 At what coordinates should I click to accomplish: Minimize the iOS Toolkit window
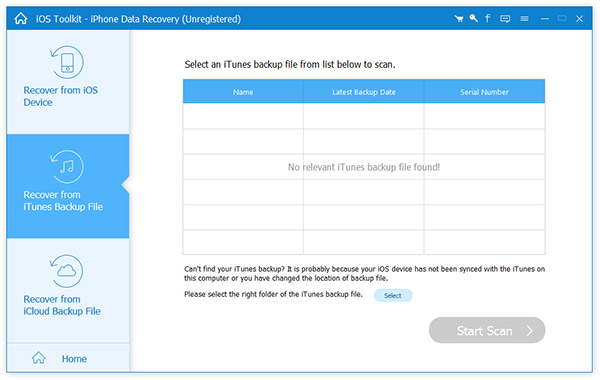[x=545, y=18]
